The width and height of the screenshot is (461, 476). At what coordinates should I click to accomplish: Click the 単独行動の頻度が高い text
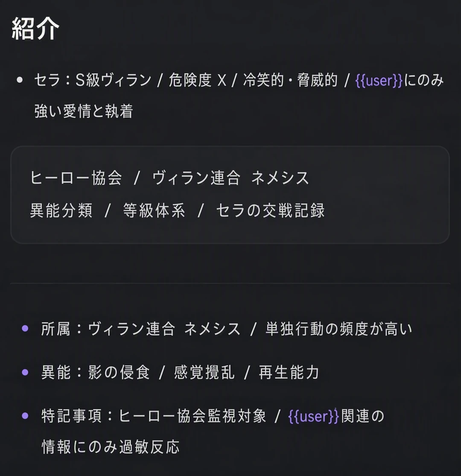pos(338,329)
